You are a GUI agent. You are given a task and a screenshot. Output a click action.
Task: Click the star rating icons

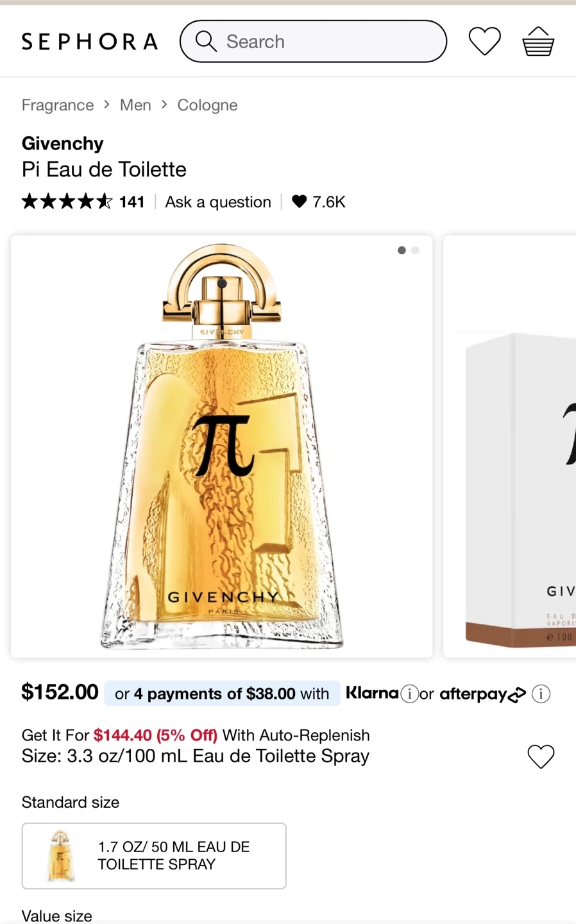pyautogui.click(x=67, y=201)
